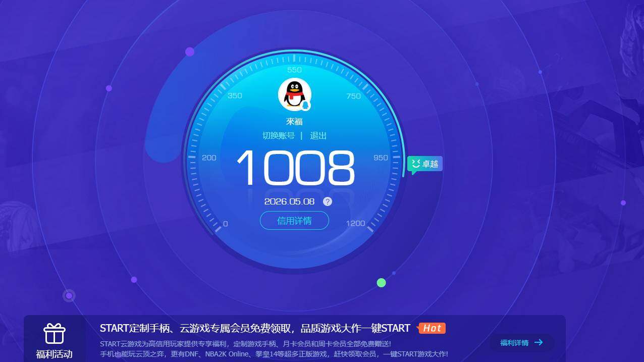Click the gauge label 350

click(x=235, y=95)
